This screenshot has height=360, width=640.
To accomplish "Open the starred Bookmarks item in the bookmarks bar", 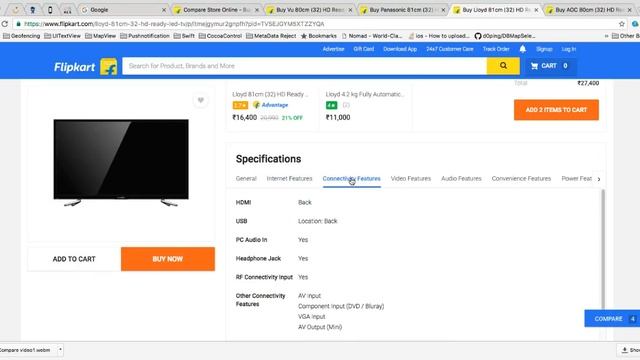I will (319, 36).
